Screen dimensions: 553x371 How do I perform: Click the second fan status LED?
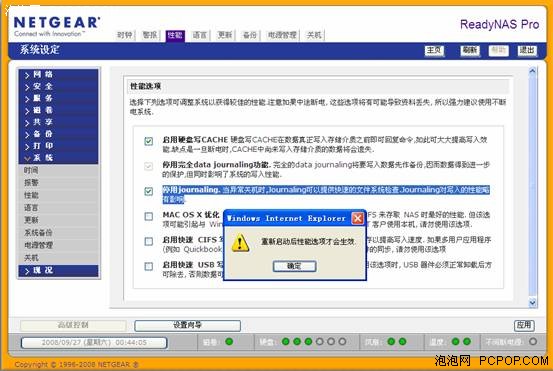[402, 341]
